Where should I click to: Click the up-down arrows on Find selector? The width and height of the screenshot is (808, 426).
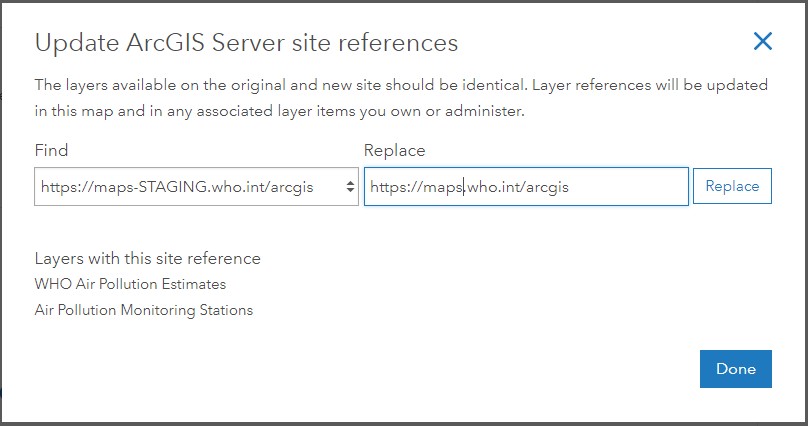349,186
